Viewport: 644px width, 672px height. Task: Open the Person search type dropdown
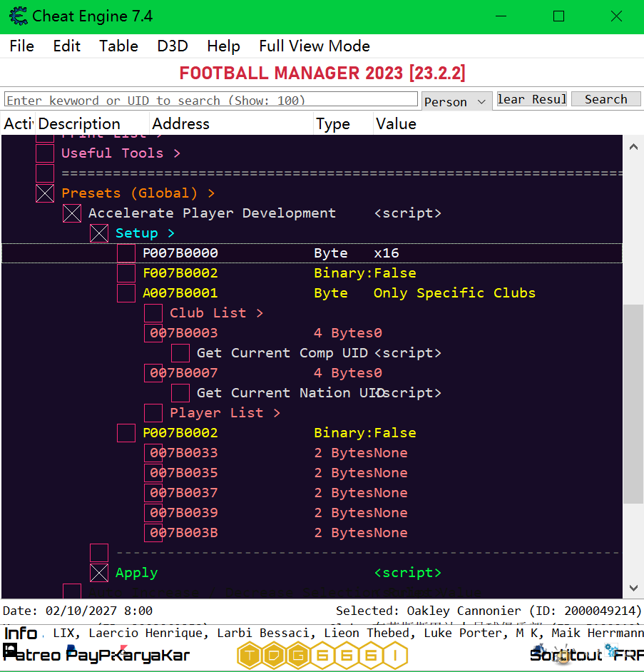pos(456,101)
